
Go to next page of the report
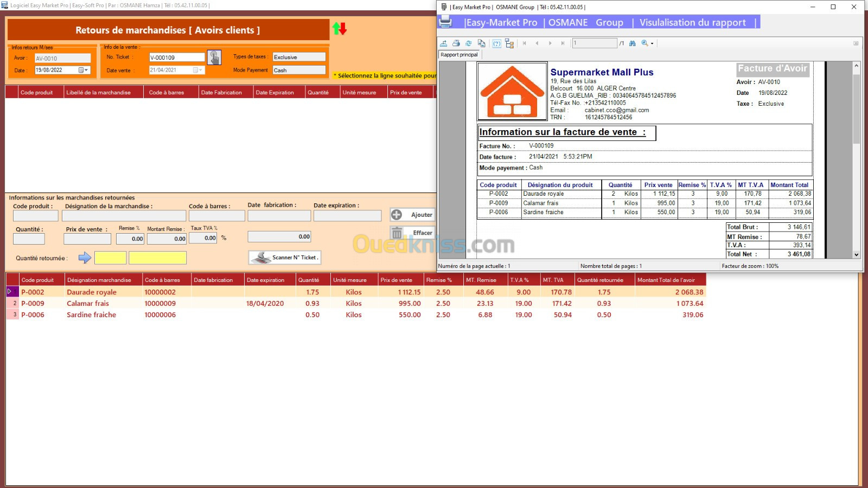550,43
